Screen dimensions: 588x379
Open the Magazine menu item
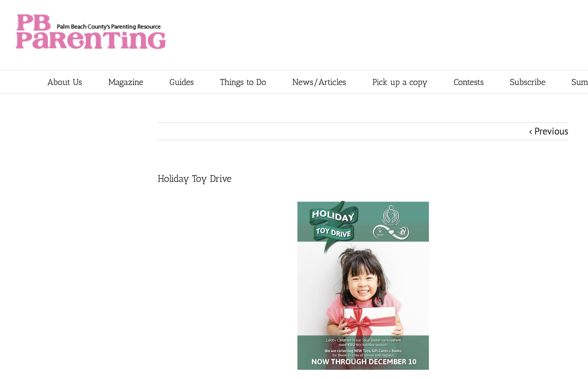(x=126, y=82)
